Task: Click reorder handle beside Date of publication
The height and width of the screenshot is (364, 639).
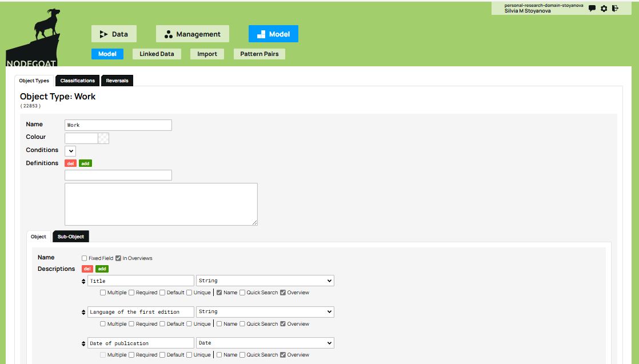Action: [84, 343]
